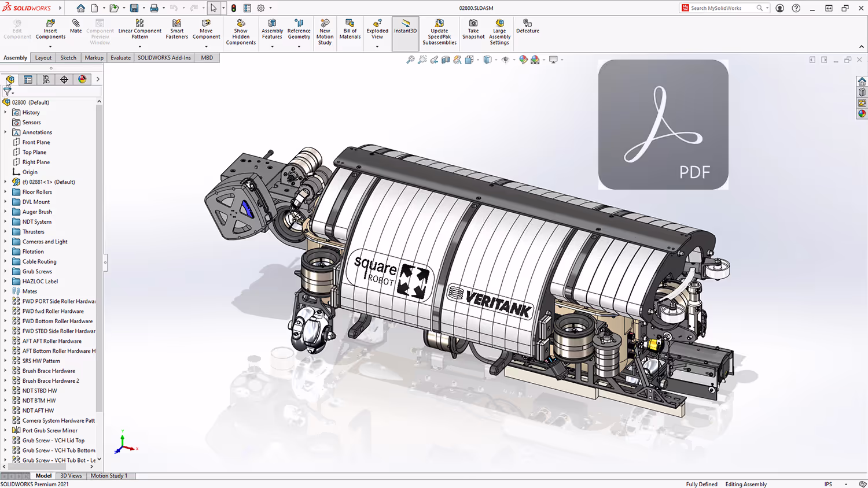Start a New Motion Study
Viewport: 868px width, 488px height.
tap(325, 32)
